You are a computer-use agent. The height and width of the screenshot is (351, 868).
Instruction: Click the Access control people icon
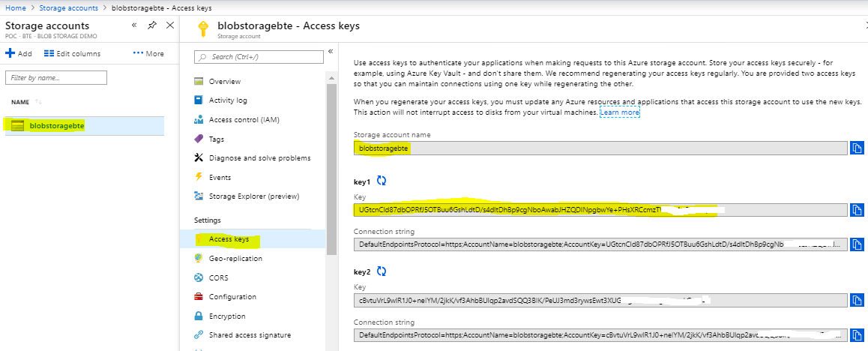(x=199, y=119)
